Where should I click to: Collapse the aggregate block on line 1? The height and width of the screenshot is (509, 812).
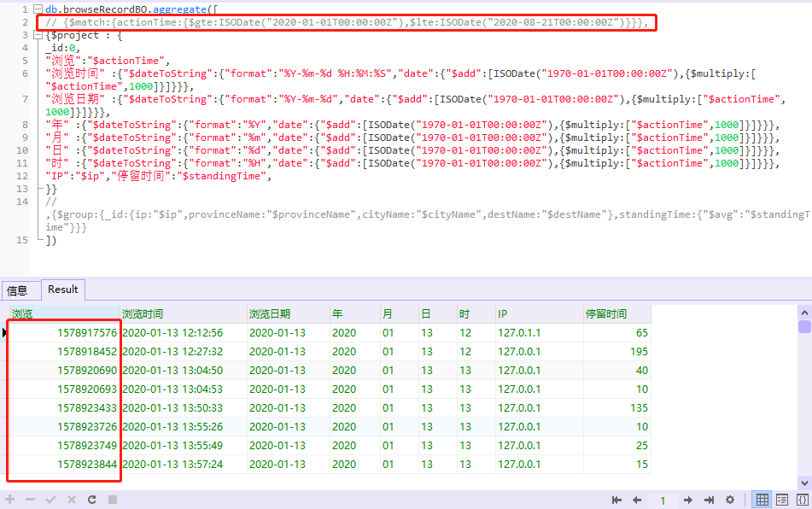click(38, 9)
